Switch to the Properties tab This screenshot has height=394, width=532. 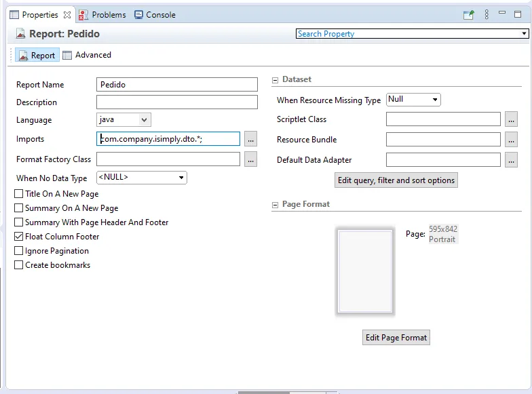tap(40, 15)
